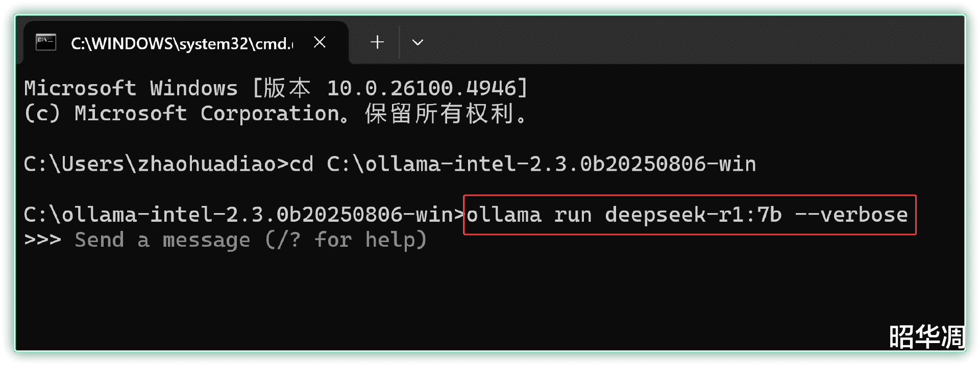
Task: Click the 保留所有权利 text
Action: [x=439, y=113]
